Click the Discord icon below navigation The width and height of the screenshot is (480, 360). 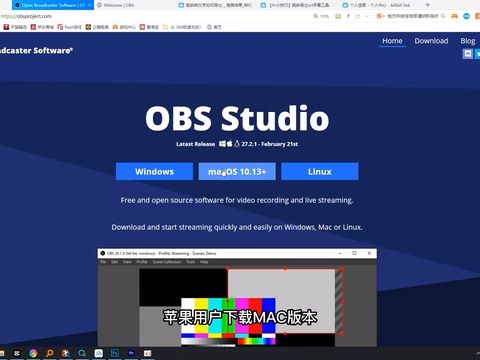click(468, 54)
